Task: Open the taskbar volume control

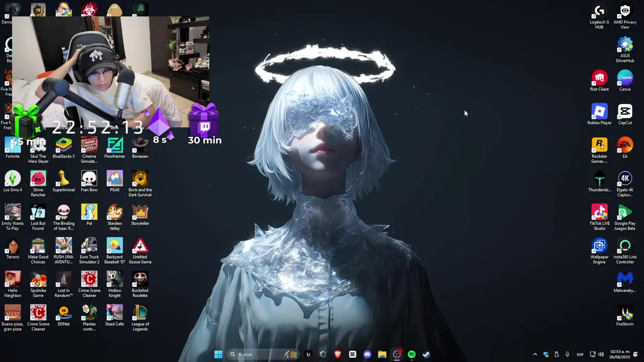Action: tap(601, 354)
